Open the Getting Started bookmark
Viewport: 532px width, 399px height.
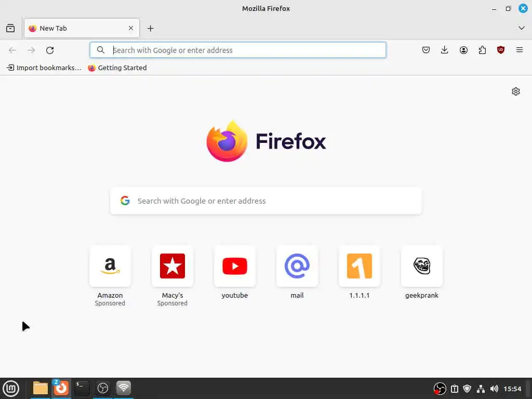pos(117,68)
